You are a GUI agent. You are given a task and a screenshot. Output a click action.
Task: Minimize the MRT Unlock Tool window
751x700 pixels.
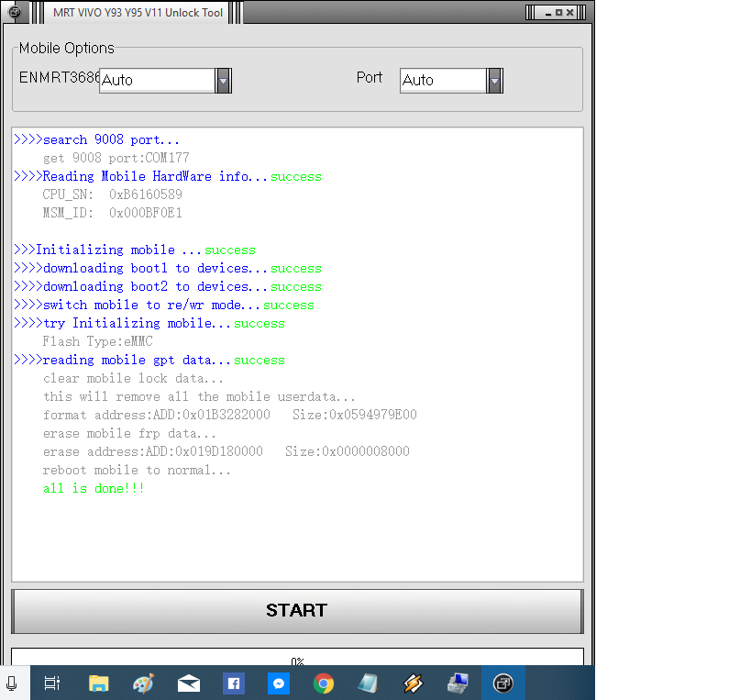point(548,13)
